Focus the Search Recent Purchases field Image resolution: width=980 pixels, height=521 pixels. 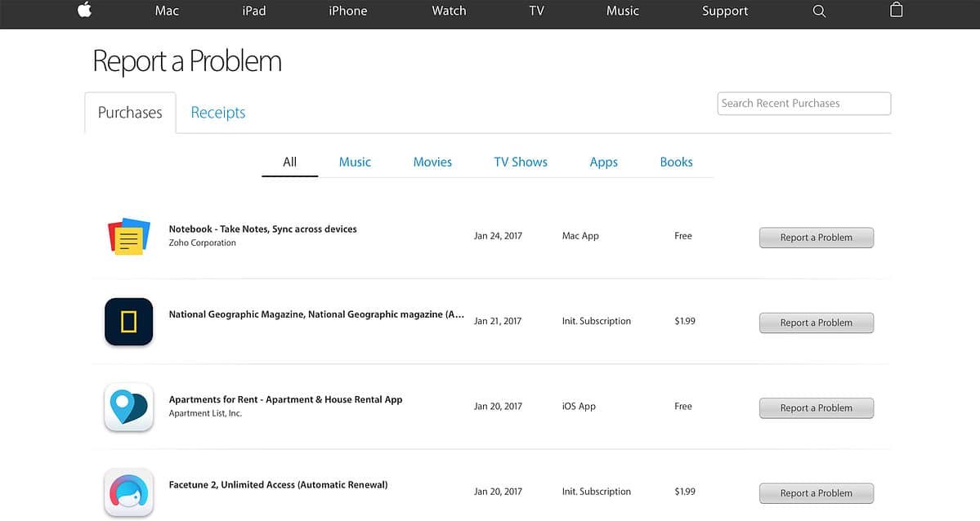[x=803, y=104]
